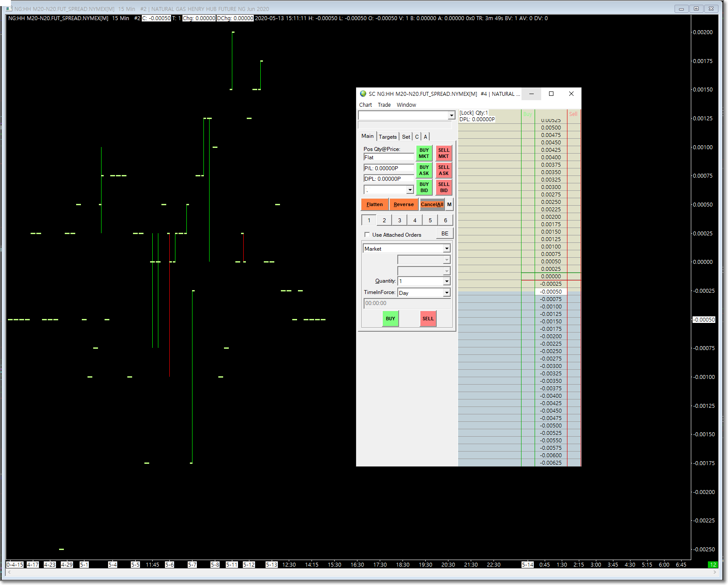Click the SELL MKT button

coord(444,153)
